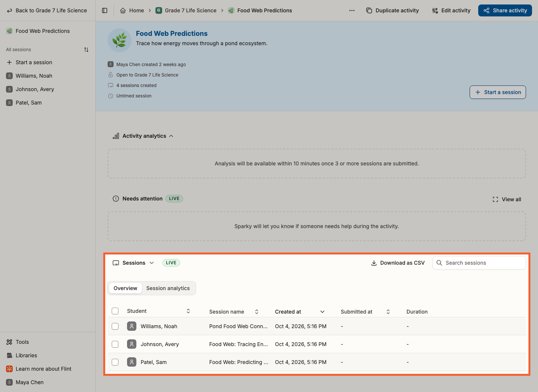Collapse the Activity analytics section chevron
538x392 pixels.
click(171, 136)
